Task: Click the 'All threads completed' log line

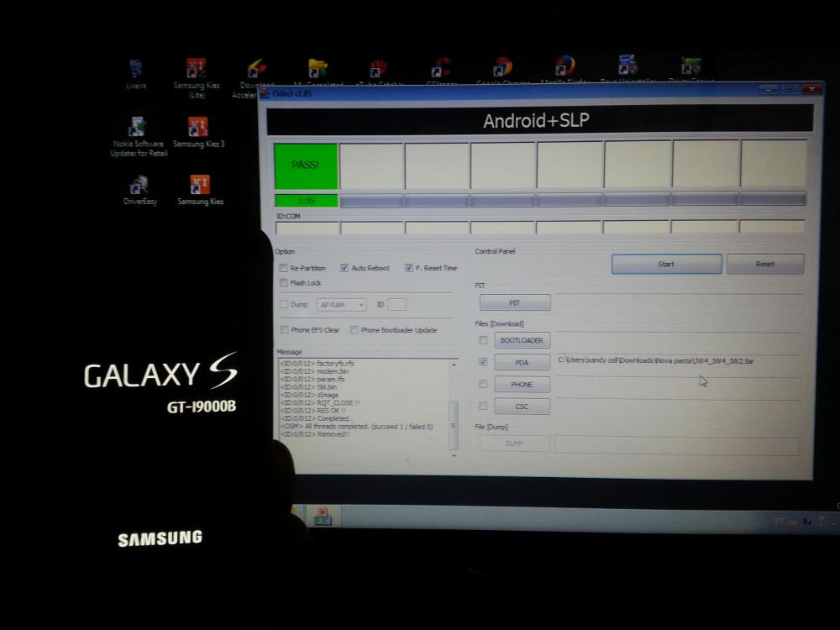Action: point(357,427)
